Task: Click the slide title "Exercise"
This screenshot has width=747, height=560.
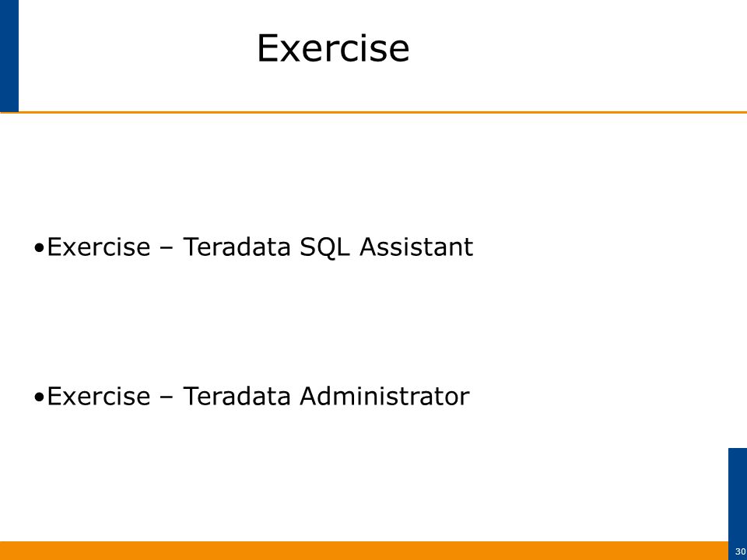Action: coord(332,48)
